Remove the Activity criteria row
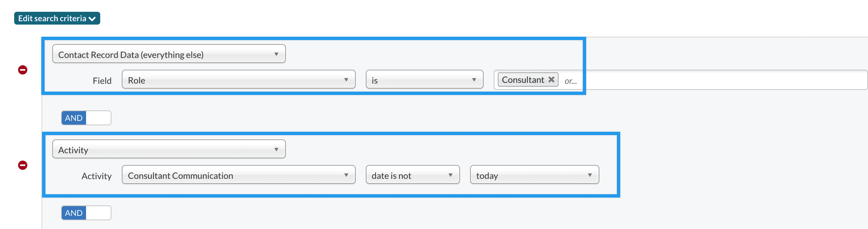The height and width of the screenshot is (229, 868). pyautogui.click(x=23, y=165)
